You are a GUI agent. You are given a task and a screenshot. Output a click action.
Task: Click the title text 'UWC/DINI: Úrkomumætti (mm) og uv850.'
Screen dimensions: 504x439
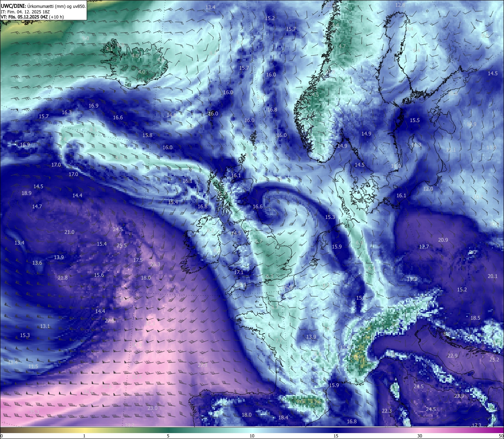click(43, 6)
